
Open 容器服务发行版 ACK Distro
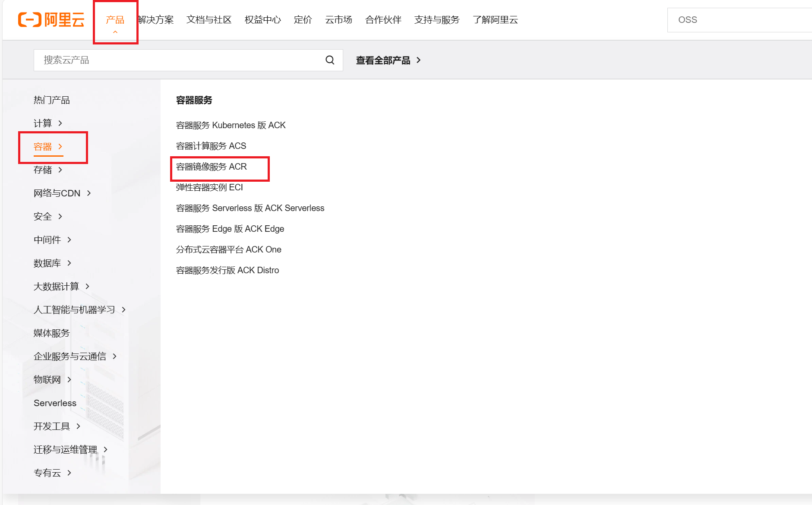227,270
